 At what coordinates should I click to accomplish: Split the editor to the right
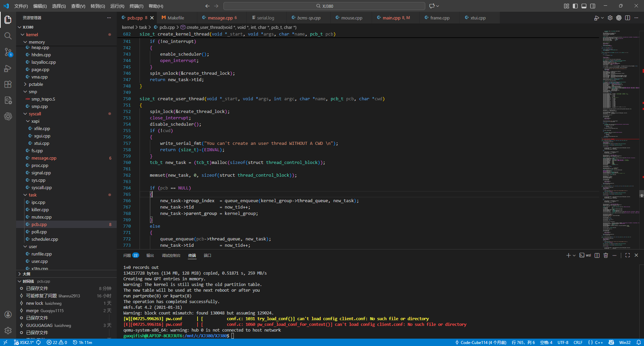point(628,18)
